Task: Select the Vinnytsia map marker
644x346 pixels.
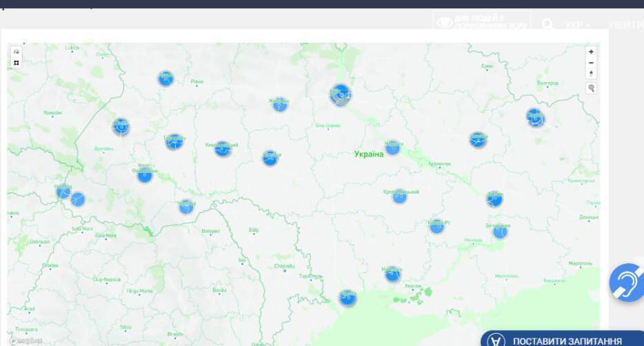Action: click(270, 158)
